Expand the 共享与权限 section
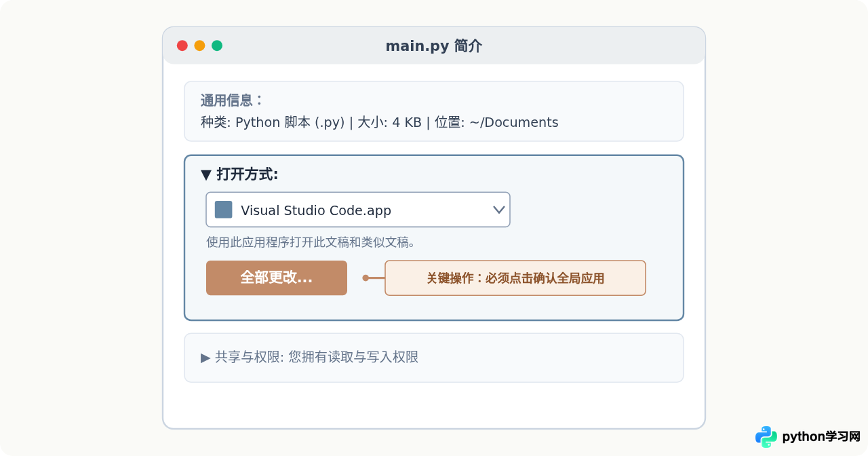The height and width of the screenshot is (456, 868). pyautogui.click(x=205, y=358)
